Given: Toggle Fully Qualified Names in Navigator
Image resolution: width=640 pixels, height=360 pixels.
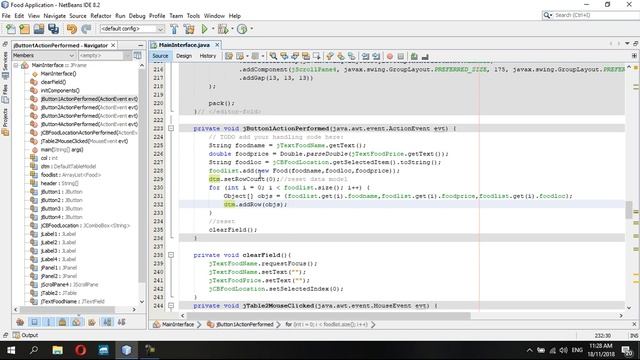Looking at the screenshot, I should click(92, 322).
